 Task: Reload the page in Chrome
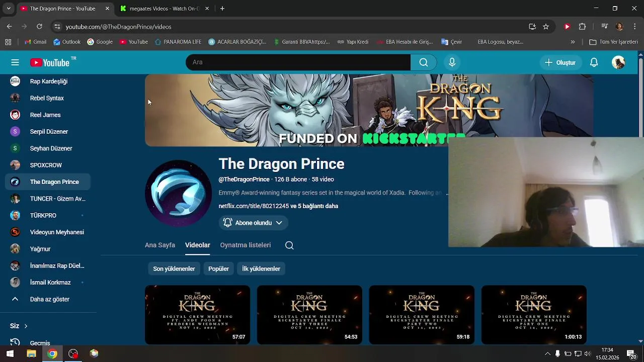point(39,27)
